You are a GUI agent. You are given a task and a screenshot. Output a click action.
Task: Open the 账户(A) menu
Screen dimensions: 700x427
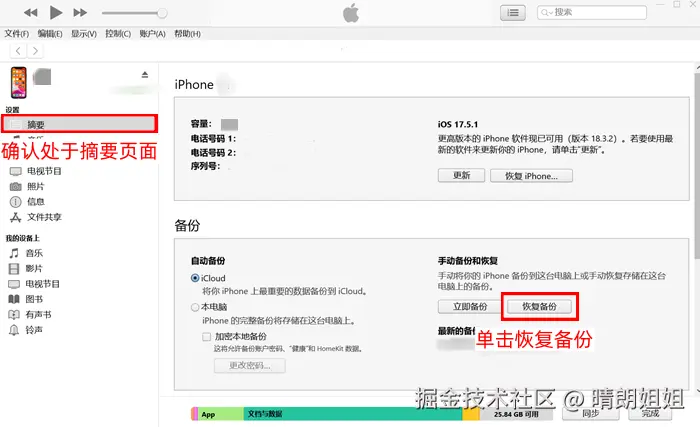point(152,33)
